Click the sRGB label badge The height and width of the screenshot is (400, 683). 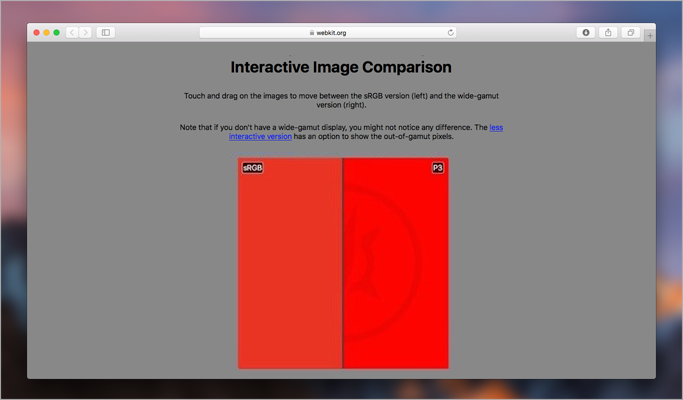[253, 168]
